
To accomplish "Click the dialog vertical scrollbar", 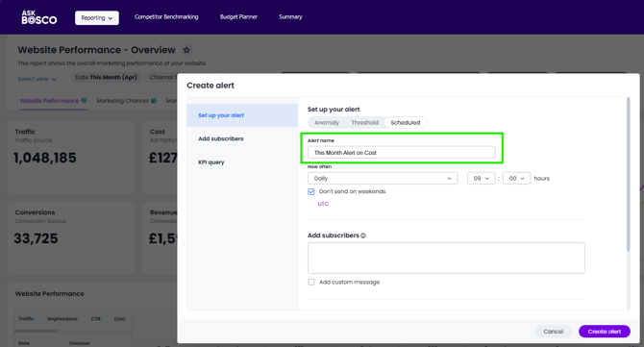I will (x=628, y=175).
